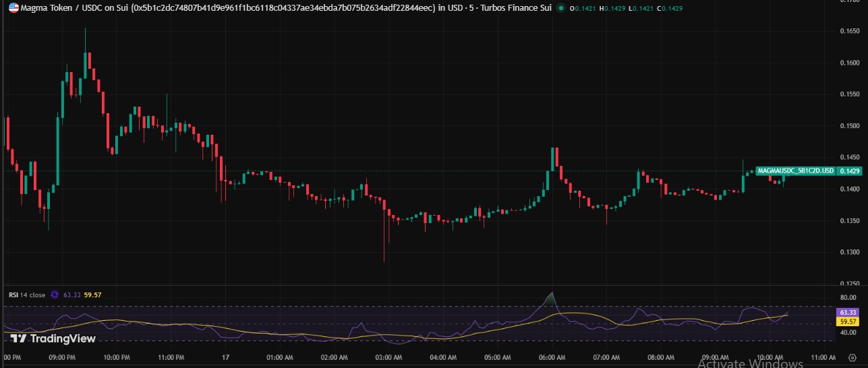Click the 0.1650 price scale label
868x368 pixels.
pyautogui.click(x=849, y=31)
